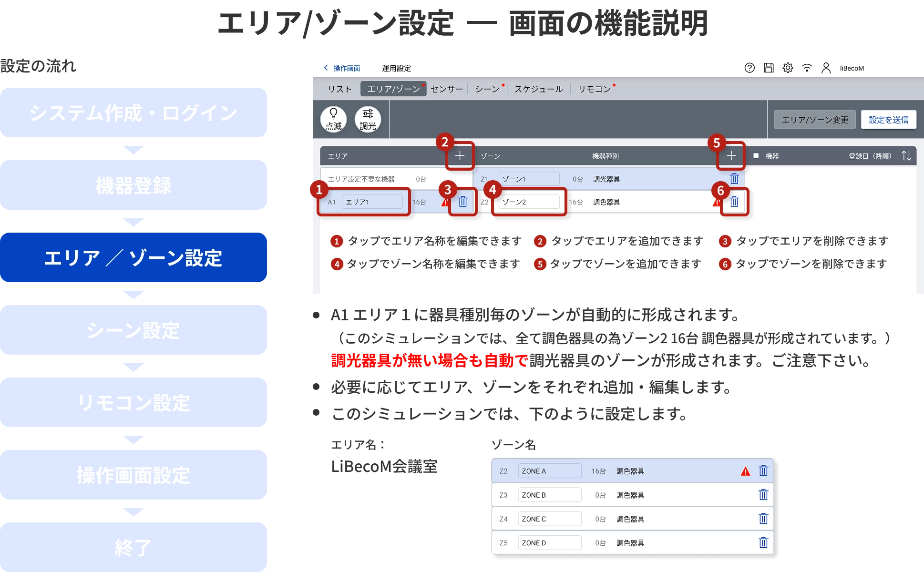The height and width of the screenshot is (572, 924).
Task: Switch to the センサー tab
Action: (x=446, y=89)
